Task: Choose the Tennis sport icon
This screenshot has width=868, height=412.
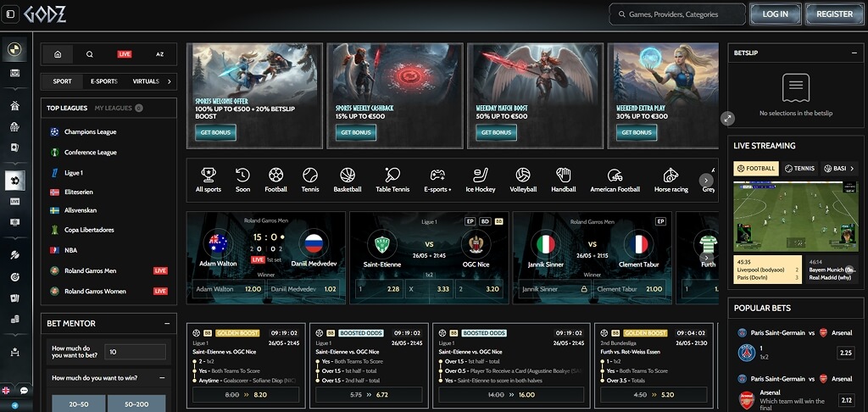Action: (x=310, y=175)
